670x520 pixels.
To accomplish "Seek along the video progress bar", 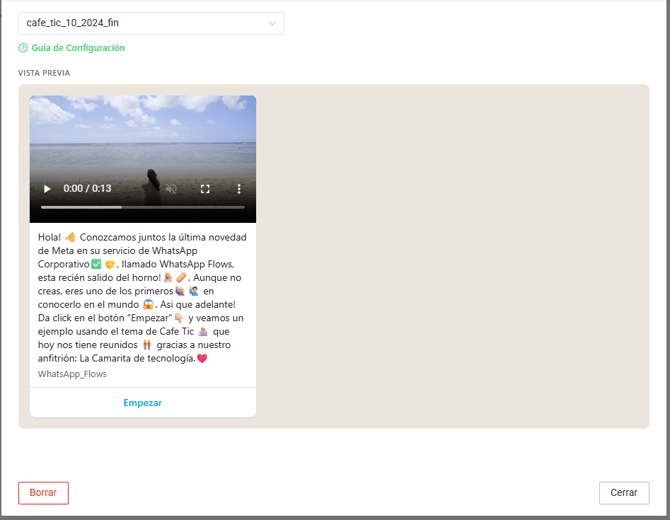I will [x=143, y=207].
